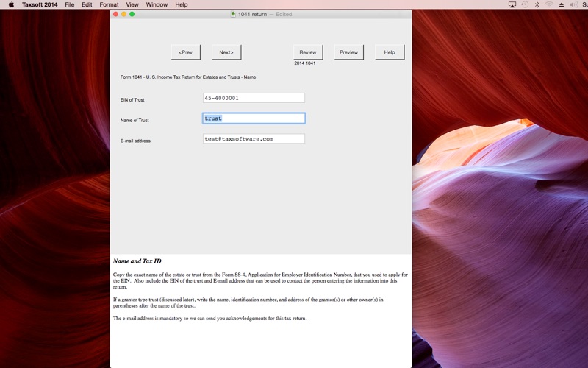Image resolution: width=588 pixels, height=368 pixels.
Task: Click the eject icon in menu bar
Action: click(562, 4)
